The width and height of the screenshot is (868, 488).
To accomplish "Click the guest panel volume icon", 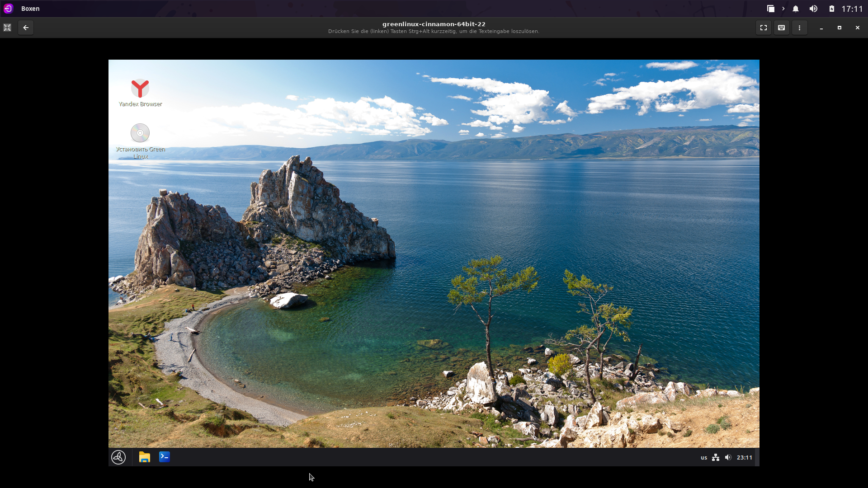I will pos(728,458).
